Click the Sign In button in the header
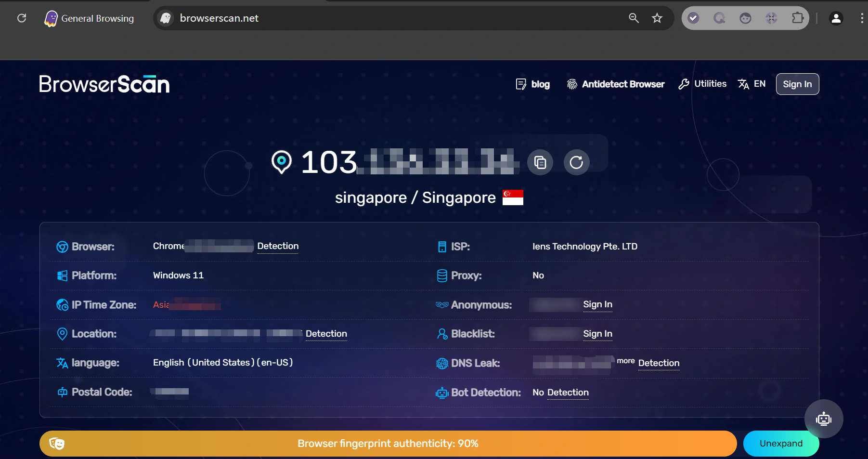 pos(797,84)
